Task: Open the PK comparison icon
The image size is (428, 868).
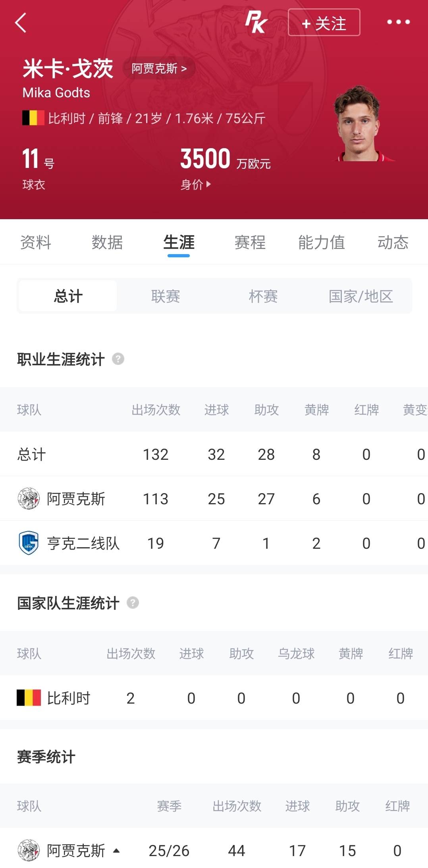Action: point(256,22)
